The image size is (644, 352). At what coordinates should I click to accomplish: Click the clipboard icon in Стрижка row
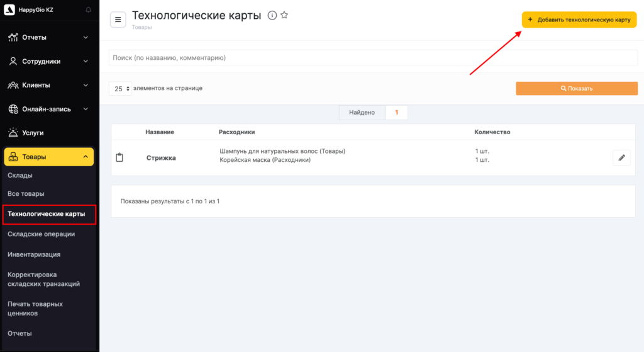click(x=119, y=157)
